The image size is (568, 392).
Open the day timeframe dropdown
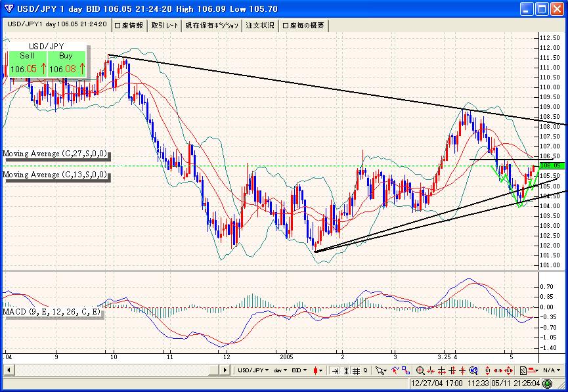pyautogui.click(x=280, y=370)
